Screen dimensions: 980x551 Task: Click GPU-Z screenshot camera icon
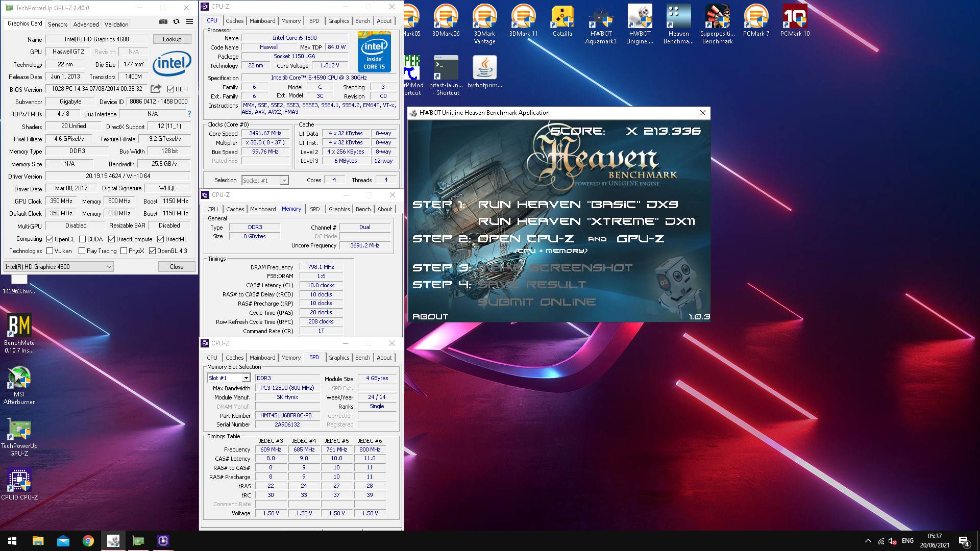(163, 22)
